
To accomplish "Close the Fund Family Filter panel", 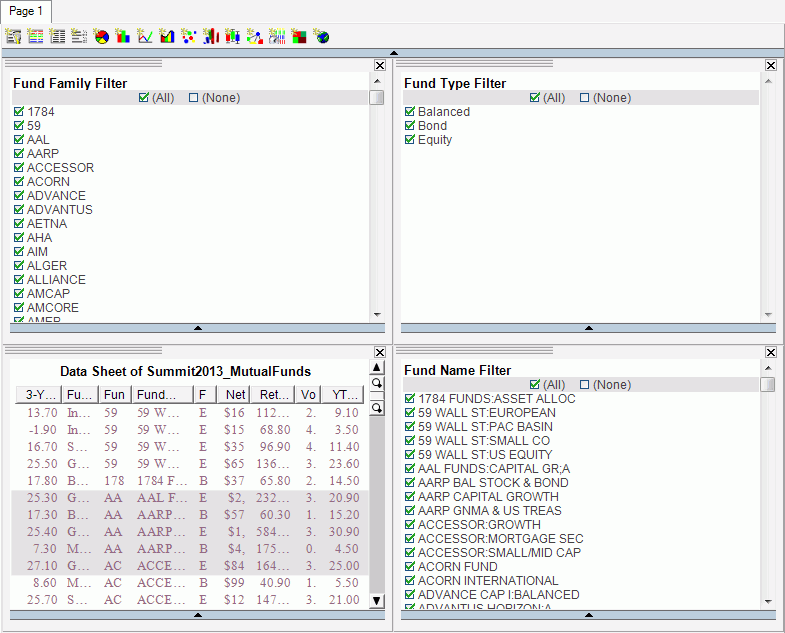I will [380, 66].
